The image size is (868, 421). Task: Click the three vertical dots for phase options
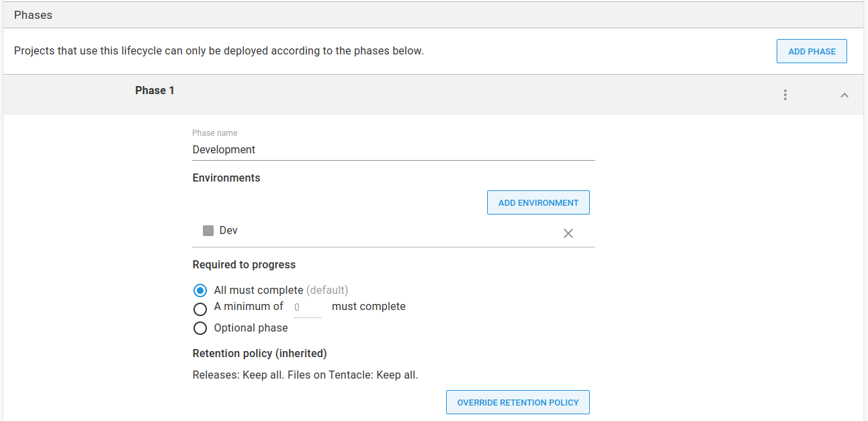click(x=785, y=95)
